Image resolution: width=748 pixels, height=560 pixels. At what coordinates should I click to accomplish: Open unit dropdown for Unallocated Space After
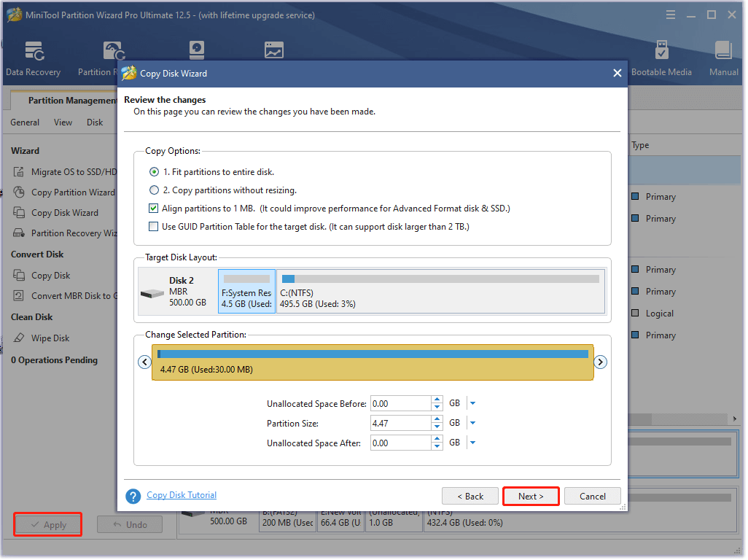(x=472, y=443)
